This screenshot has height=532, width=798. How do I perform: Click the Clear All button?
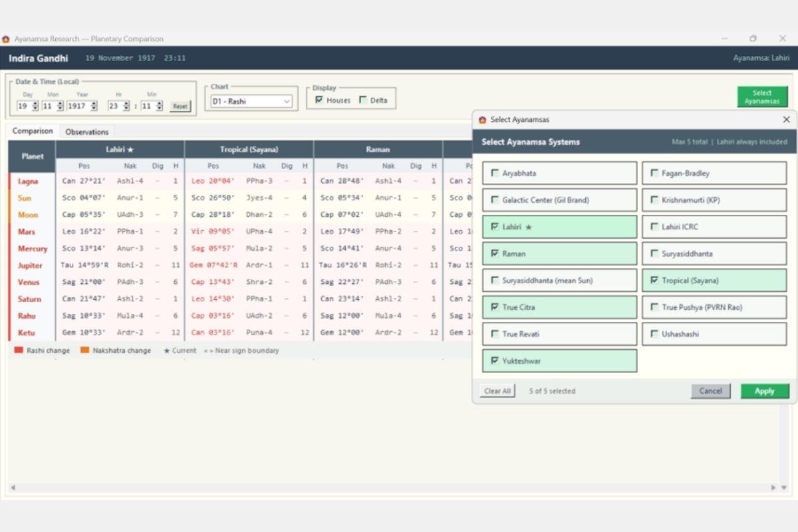coord(497,391)
